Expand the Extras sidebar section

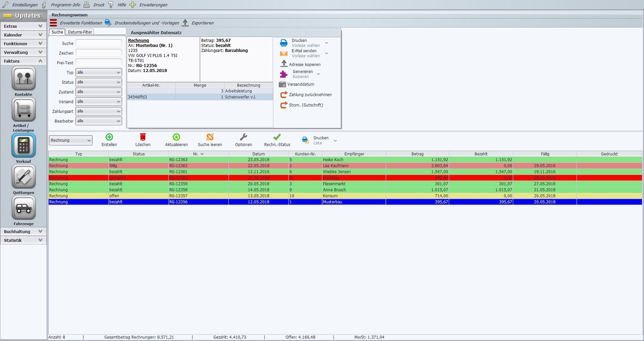pyautogui.click(x=23, y=26)
